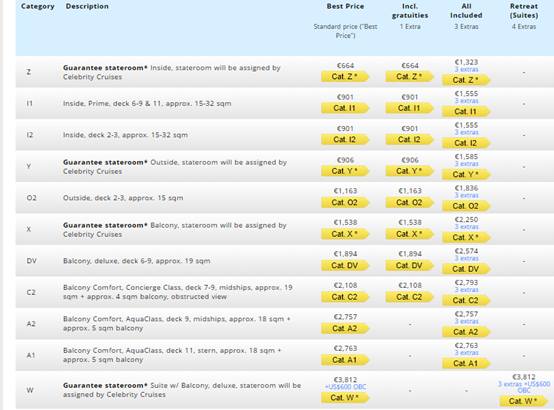Click +US$600 OBC link under Best Price
This screenshot has height=410, width=554.
click(346, 387)
